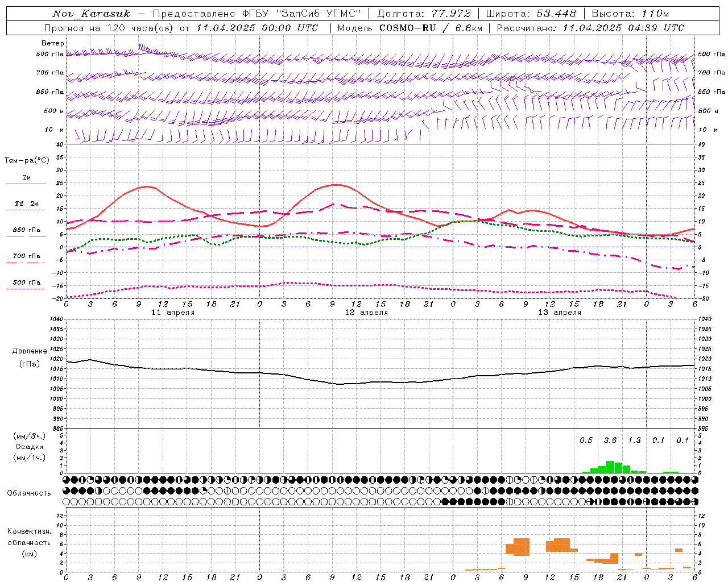
Task: Click the 500 м wind level label on left
Action: click(x=54, y=111)
